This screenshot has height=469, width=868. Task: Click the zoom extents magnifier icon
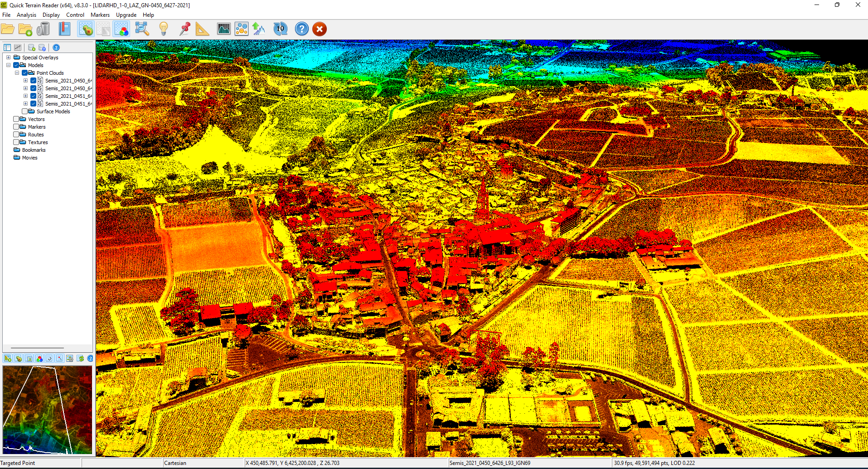[x=142, y=29]
